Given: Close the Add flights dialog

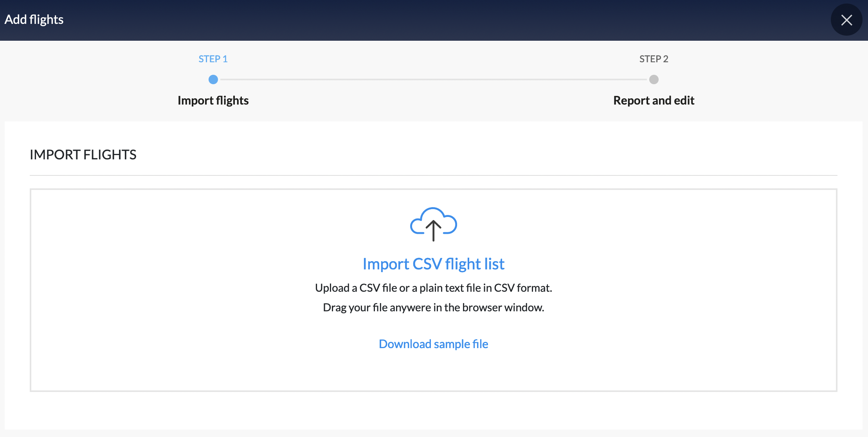Looking at the screenshot, I should pos(846,20).
